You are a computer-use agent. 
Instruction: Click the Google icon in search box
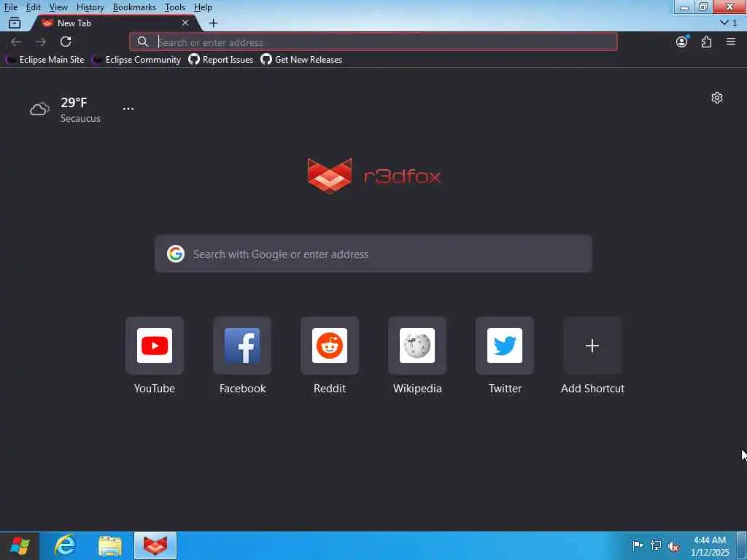click(x=176, y=254)
